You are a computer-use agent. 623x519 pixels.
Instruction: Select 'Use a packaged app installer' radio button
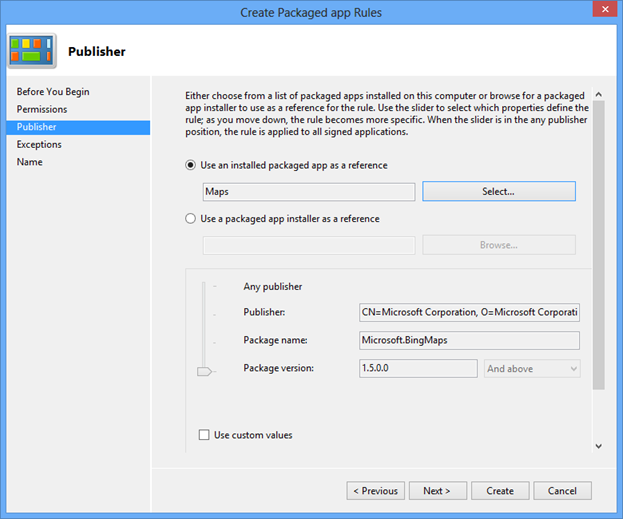[192, 218]
